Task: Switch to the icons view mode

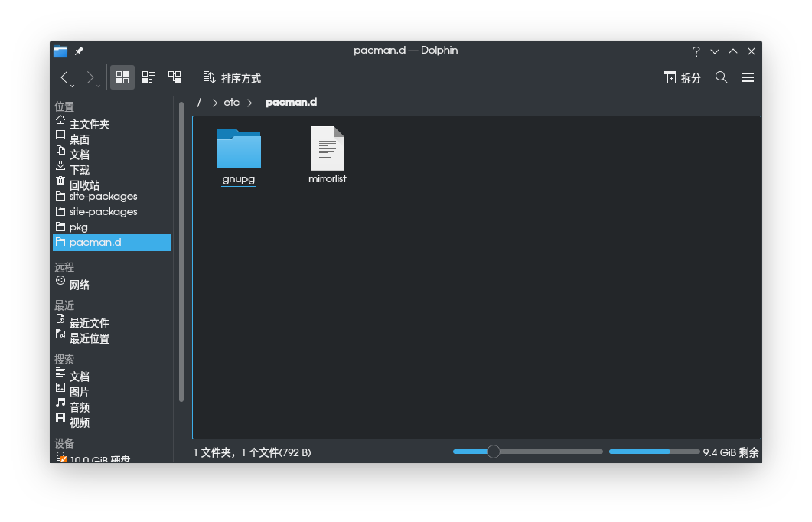Action: 122,77
